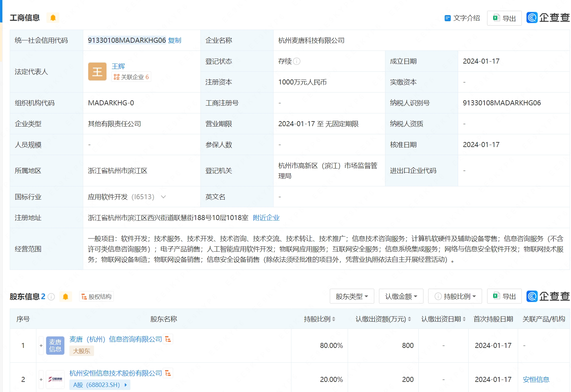
Task: Click 2024-01-17 至 无固定期限 business term
Action: coord(318,124)
